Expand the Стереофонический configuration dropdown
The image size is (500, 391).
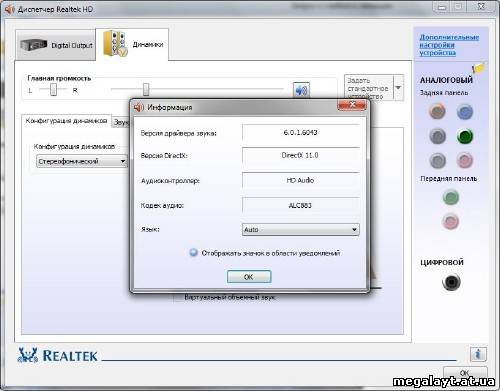pyautogui.click(x=82, y=161)
